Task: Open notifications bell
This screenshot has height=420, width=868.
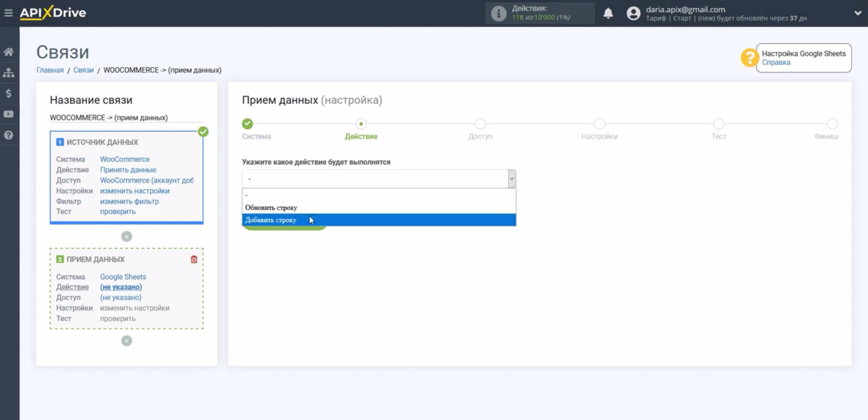Action: pyautogui.click(x=608, y=13)
